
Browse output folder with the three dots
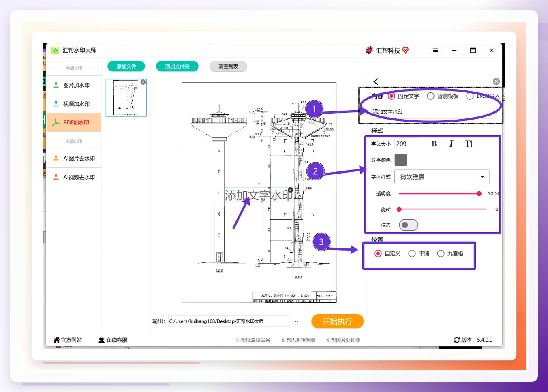[x=295, y=321]
